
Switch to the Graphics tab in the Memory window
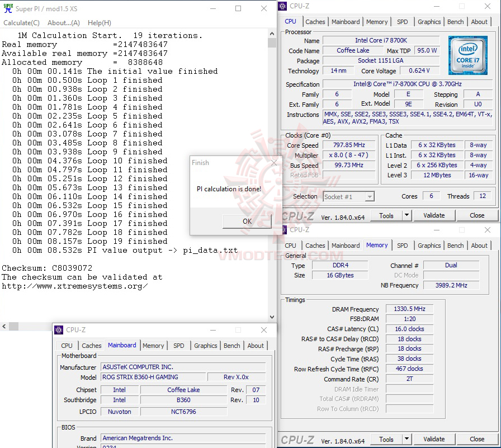[x=429, y=245]
